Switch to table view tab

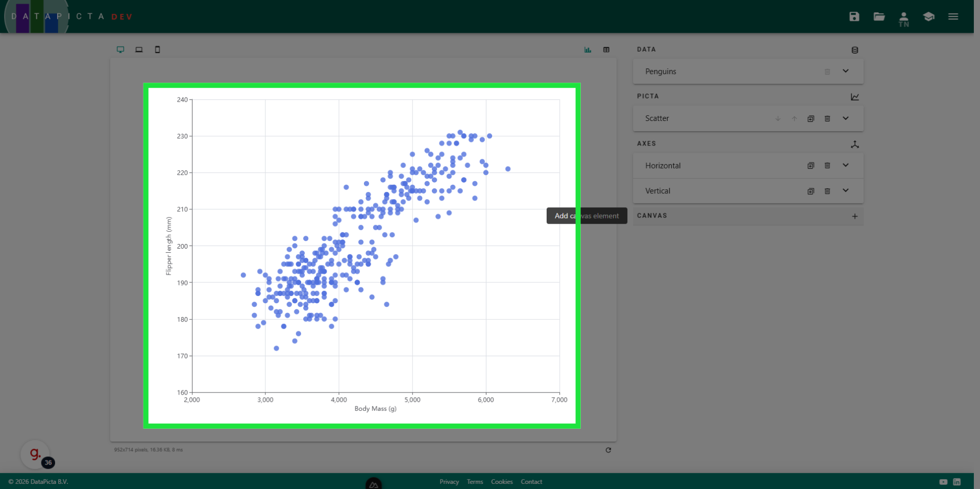[x=606, y=50]
